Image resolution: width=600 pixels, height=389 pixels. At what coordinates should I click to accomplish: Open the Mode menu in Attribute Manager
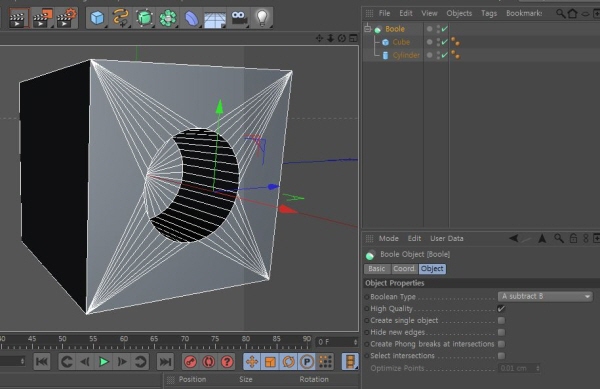coord(388,239)
